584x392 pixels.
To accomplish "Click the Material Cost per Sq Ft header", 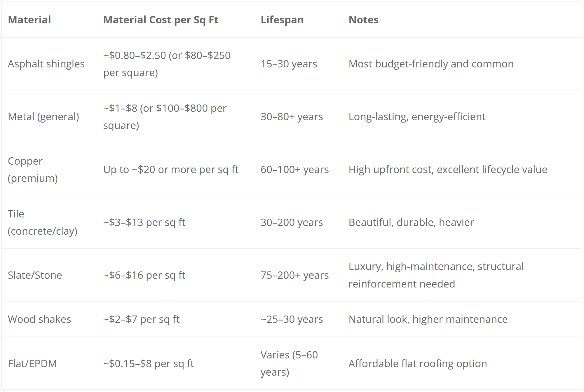I will click(161, 20).
